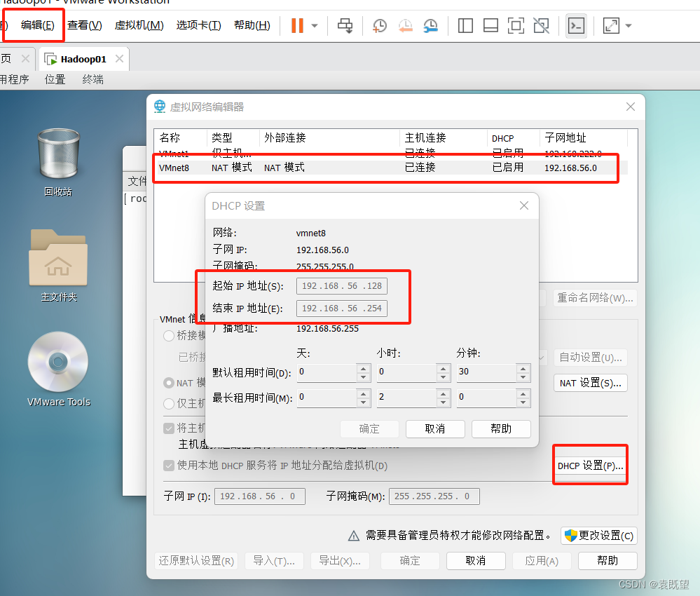Viewport: 700px width, 596px height.
Task: Click the NAT 设置(S)... button
Action: (x=591, y=384)
